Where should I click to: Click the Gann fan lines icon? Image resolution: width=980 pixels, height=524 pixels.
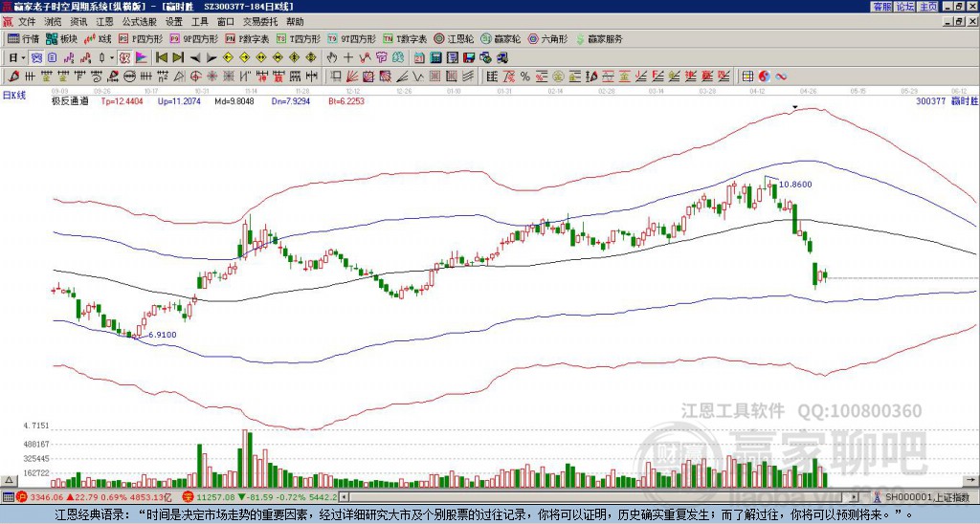point(352,76)
